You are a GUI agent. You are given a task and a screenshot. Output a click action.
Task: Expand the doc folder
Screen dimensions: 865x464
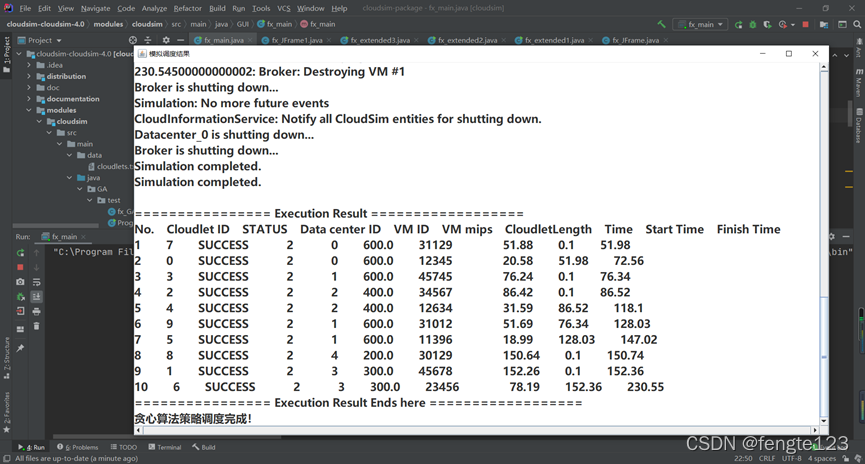coord(29,88)
